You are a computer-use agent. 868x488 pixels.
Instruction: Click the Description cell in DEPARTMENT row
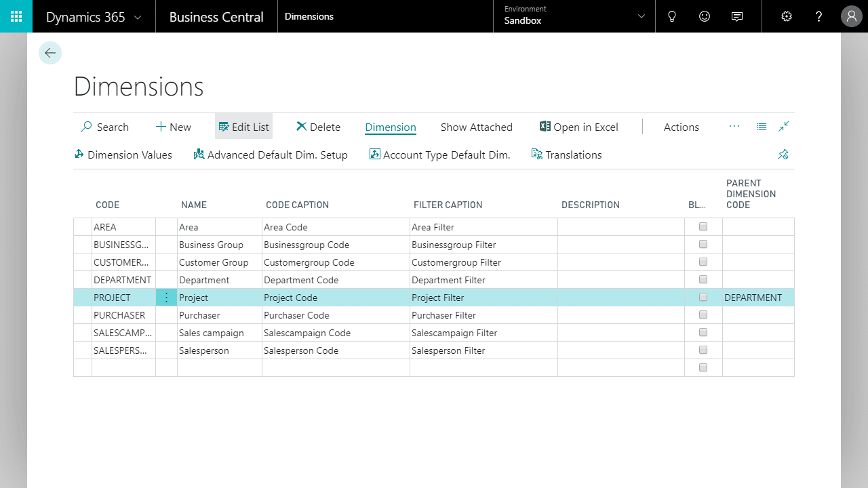coord(620,280)
